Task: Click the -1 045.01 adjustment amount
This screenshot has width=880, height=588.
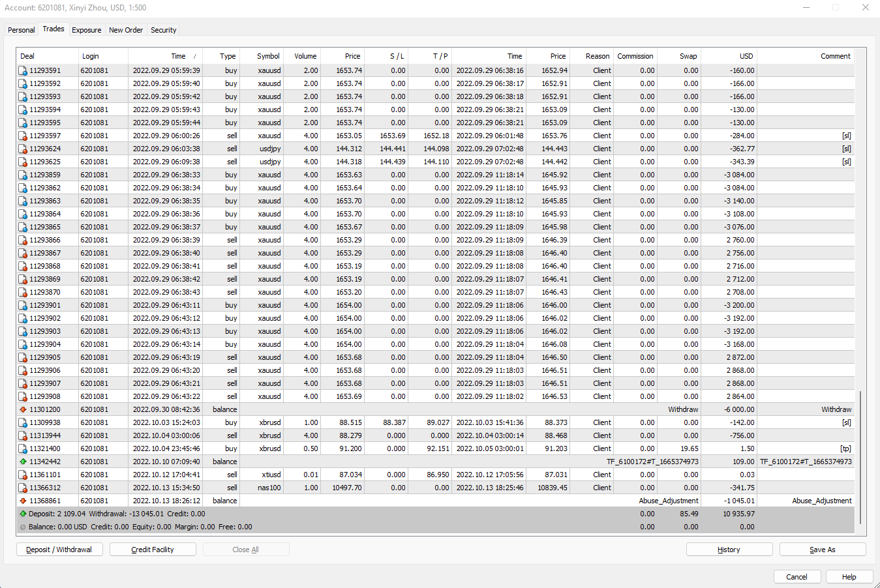Action: click(739, 501)
